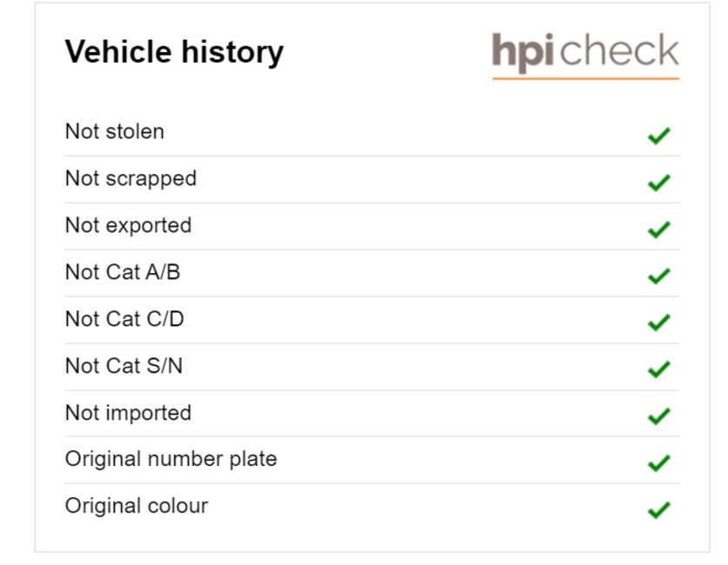Click the green checkmark beside Not scrapped
The image size is (728, 565).
658,183
